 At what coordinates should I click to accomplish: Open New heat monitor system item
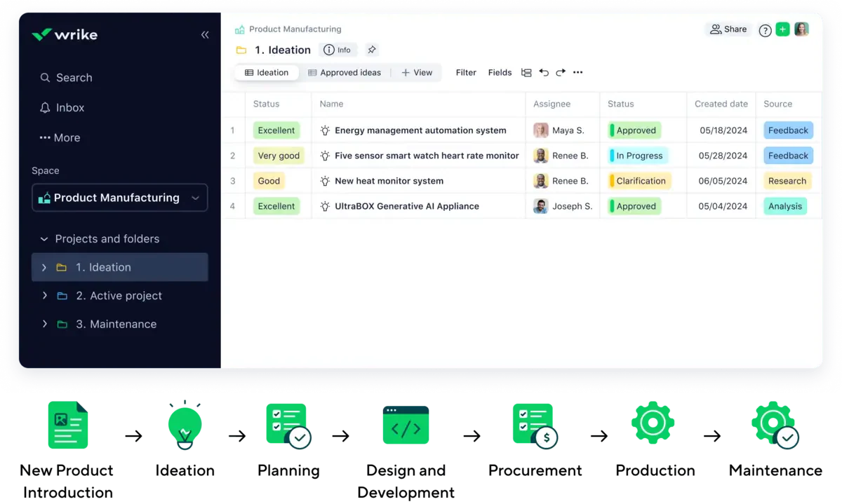click(389, 181)
